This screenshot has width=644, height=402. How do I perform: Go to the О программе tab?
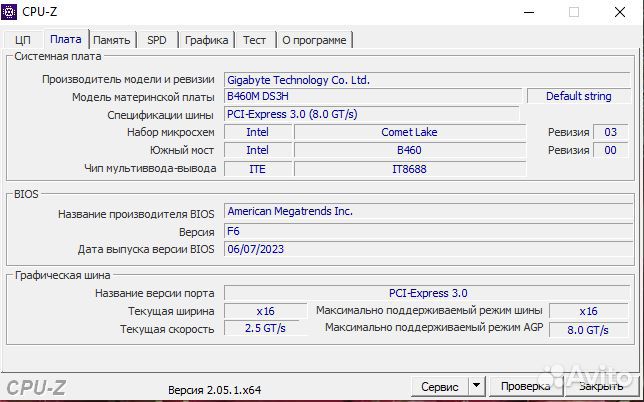click(x=314, y=40)
